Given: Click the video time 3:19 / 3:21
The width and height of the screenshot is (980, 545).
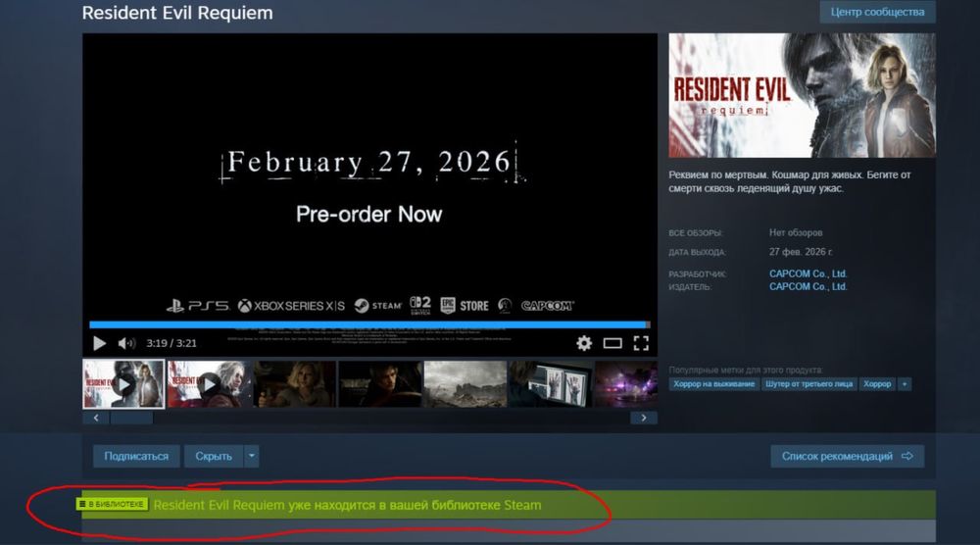Looking at the screenshot, I should point(171,343).
